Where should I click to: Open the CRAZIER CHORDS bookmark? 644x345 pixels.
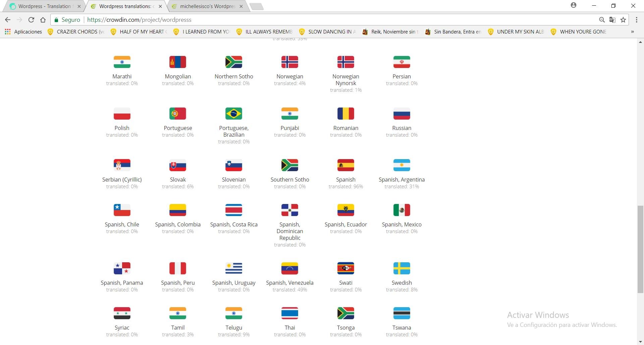76,31
